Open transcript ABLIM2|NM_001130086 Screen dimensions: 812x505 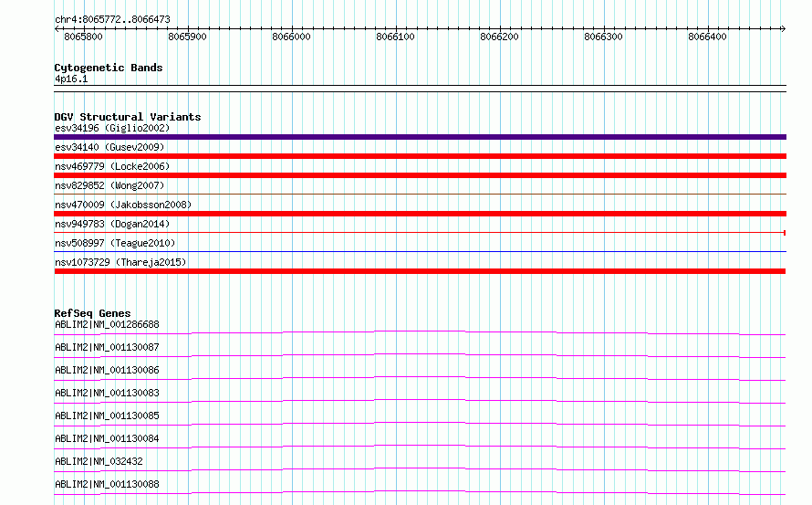(x=107, y=370)
